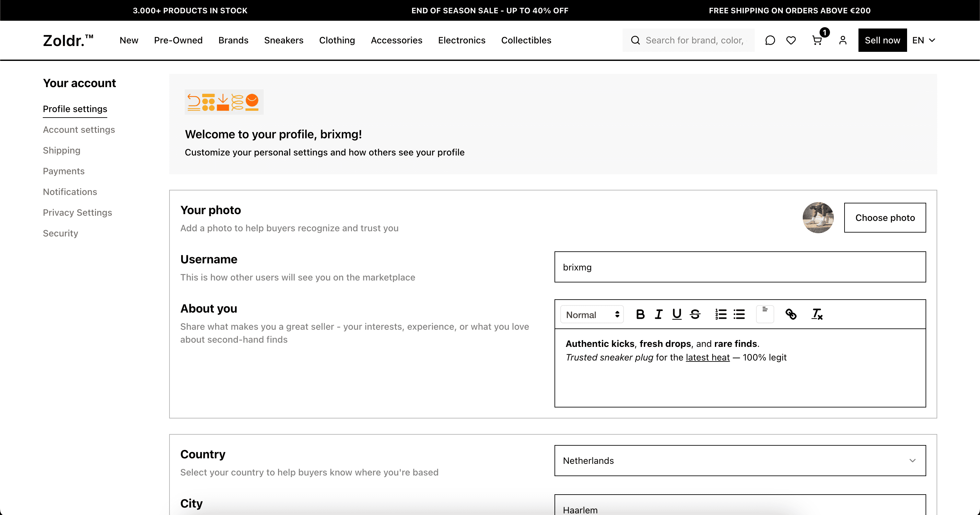Screen dimensions: 980x515
Task: Open the Electronics navigation menu item
Action: tap(461, 40)
